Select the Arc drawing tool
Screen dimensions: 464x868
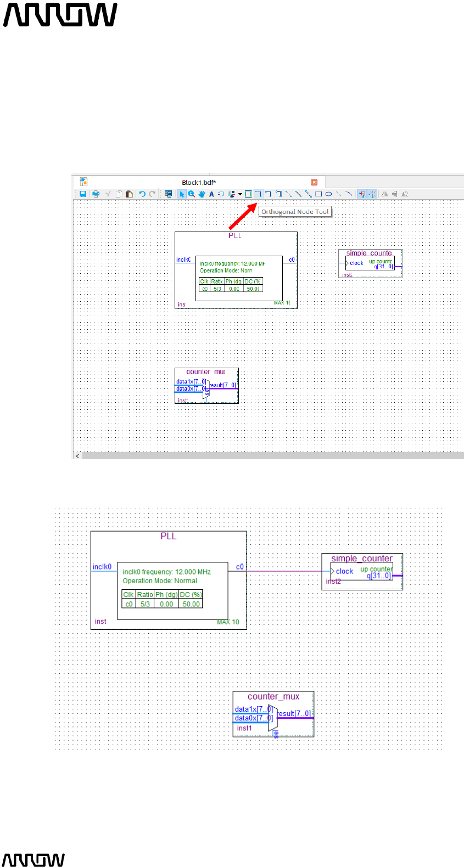(348, 194)
